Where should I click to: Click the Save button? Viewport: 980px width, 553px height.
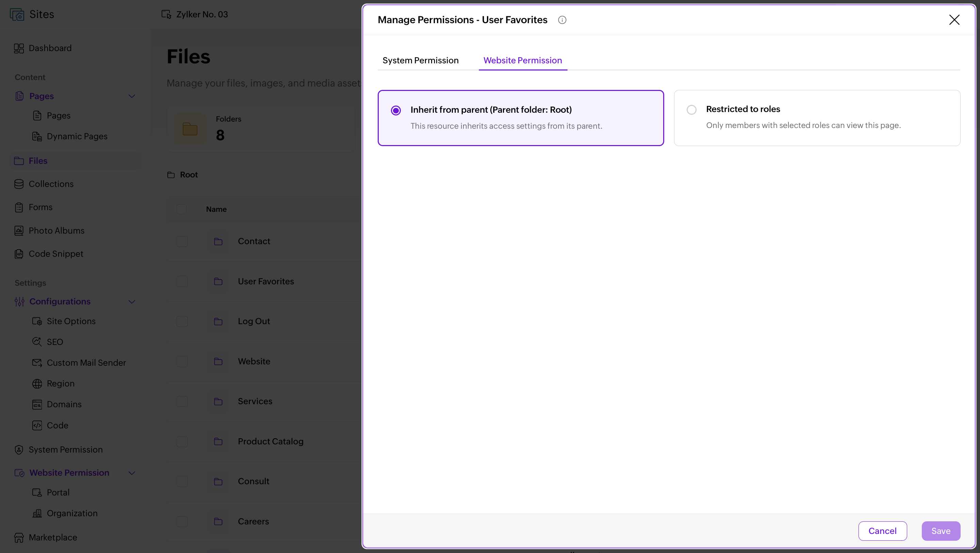[x=941, y=531]
